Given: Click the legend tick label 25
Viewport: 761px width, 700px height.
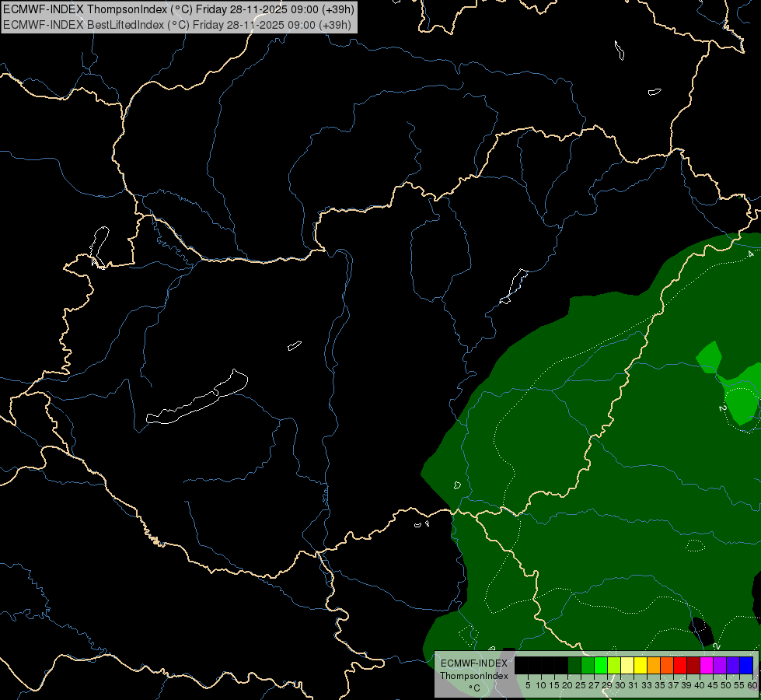Looking at the screenshot, I should [581, 685].
